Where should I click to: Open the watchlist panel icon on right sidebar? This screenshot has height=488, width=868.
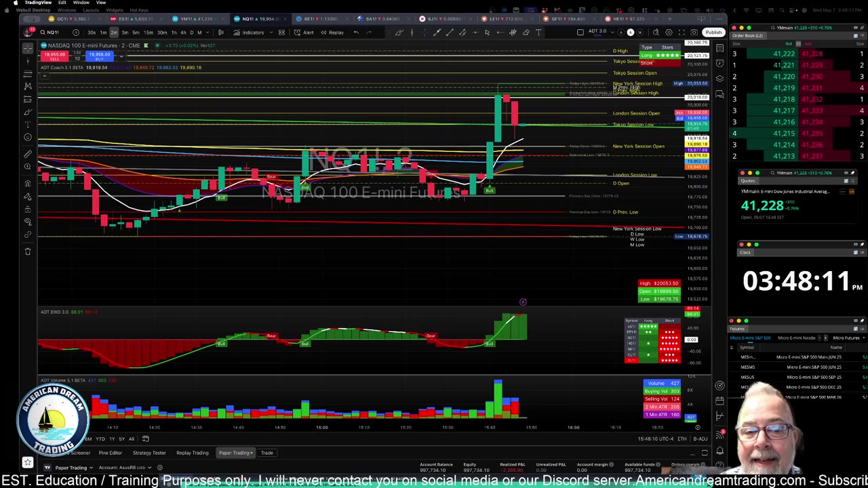coord(719,48)
